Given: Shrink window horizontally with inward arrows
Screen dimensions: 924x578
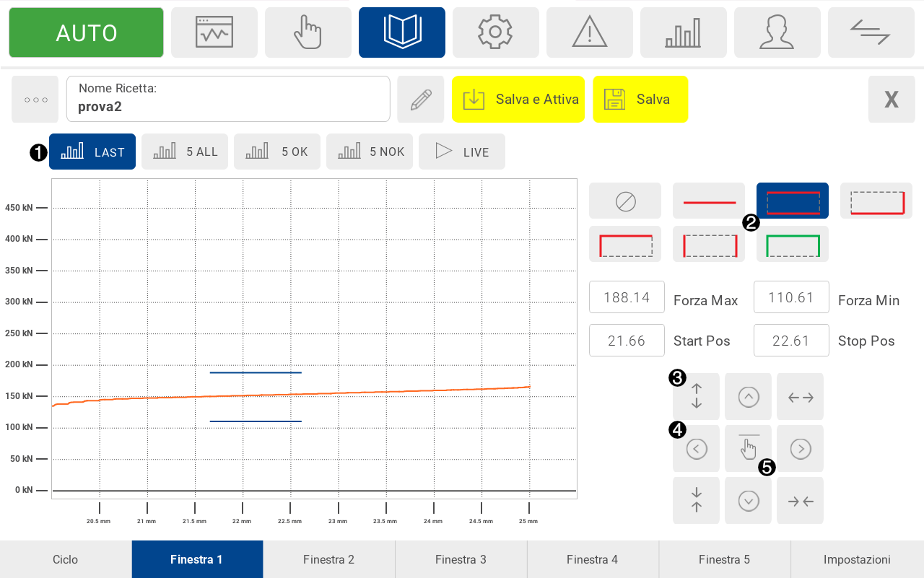Looking at the screenshot, I should 800,501.
